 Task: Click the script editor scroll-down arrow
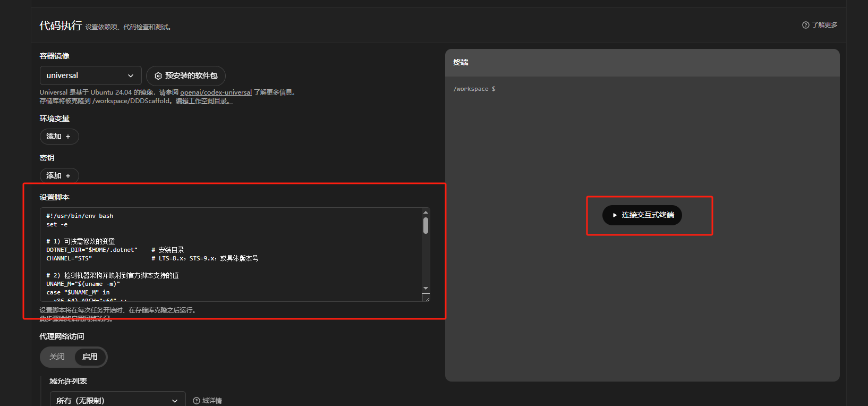point(426,288)
